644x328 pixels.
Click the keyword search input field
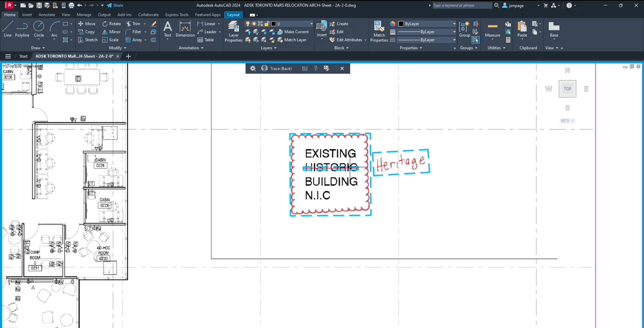tap(462, 5)
